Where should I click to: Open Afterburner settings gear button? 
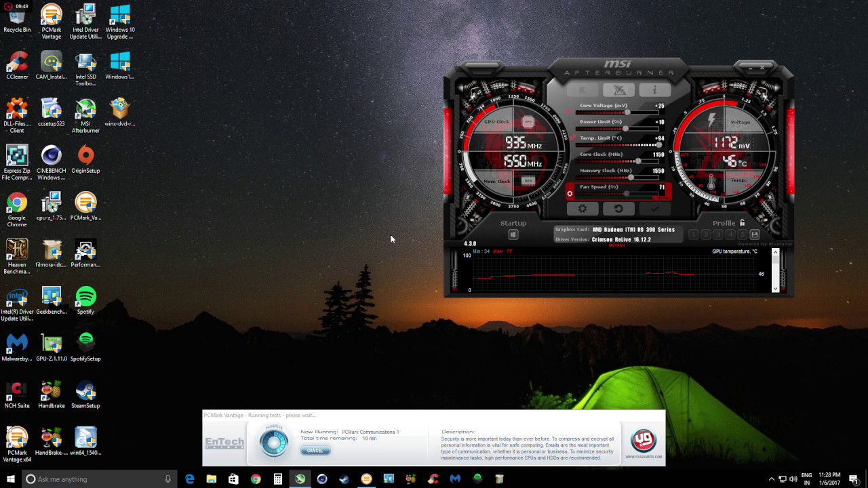(583, 209)
